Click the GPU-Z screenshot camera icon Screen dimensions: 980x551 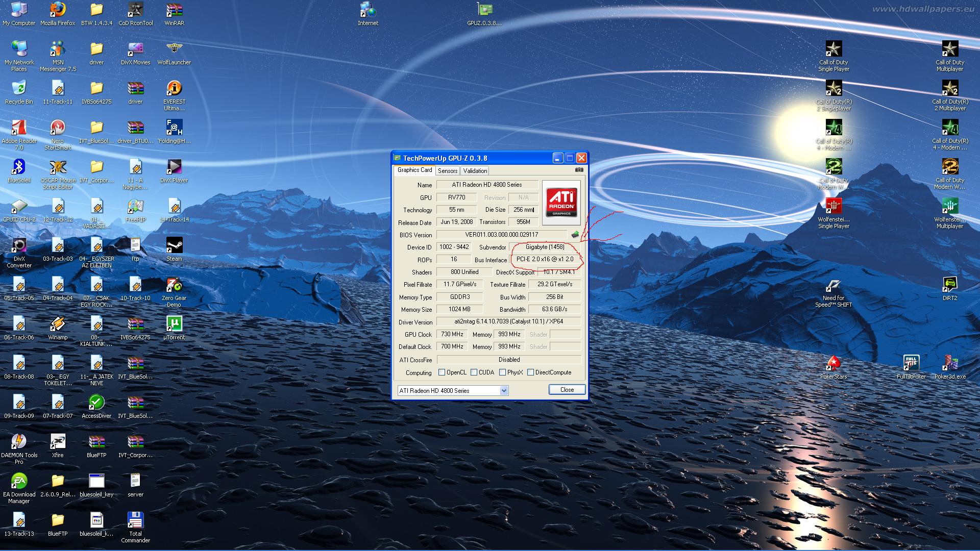click(579, 170)
